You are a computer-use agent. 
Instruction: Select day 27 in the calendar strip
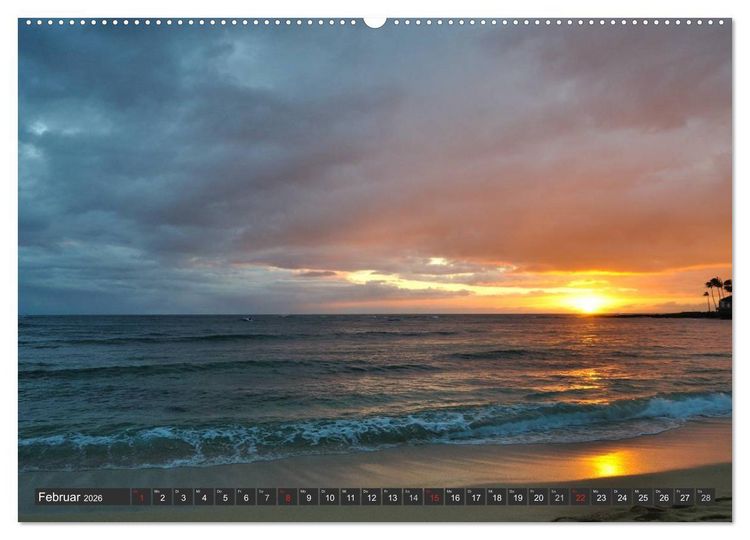tap(685, 497)
